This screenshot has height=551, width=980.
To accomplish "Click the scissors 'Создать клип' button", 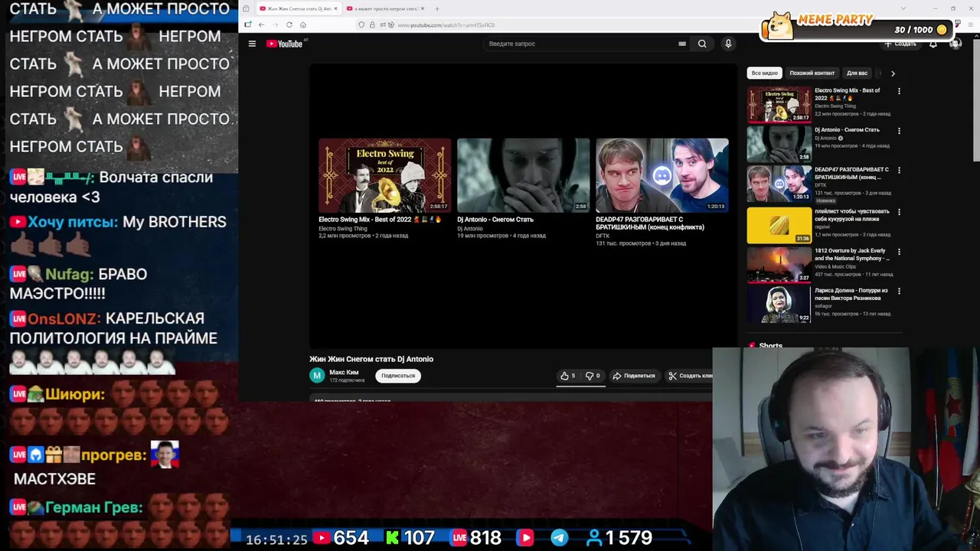I will [x=689, y=376].
